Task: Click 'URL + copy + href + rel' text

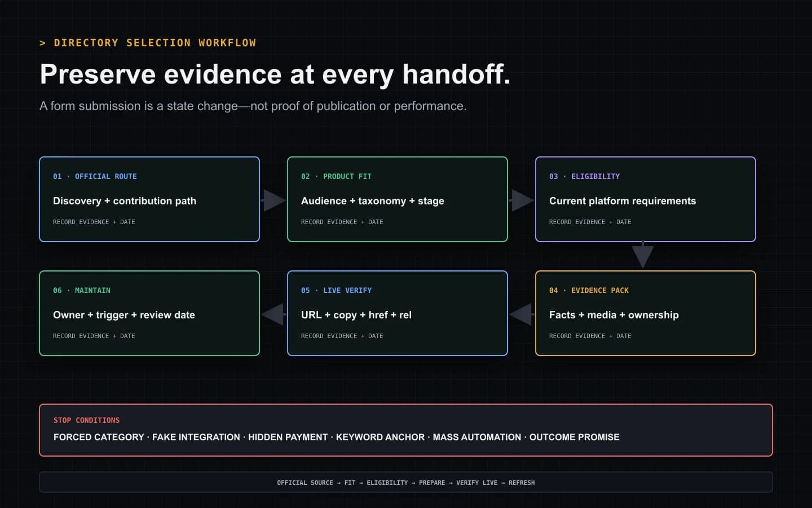Action: (356, 315)
